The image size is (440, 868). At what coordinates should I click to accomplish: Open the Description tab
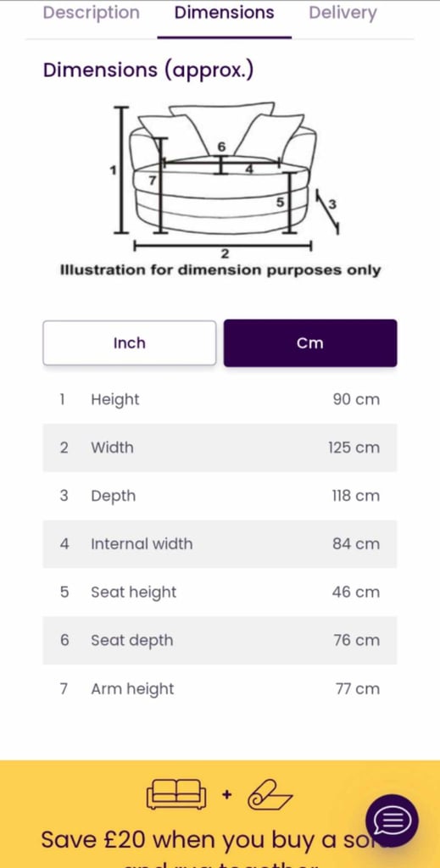[92, 13]
